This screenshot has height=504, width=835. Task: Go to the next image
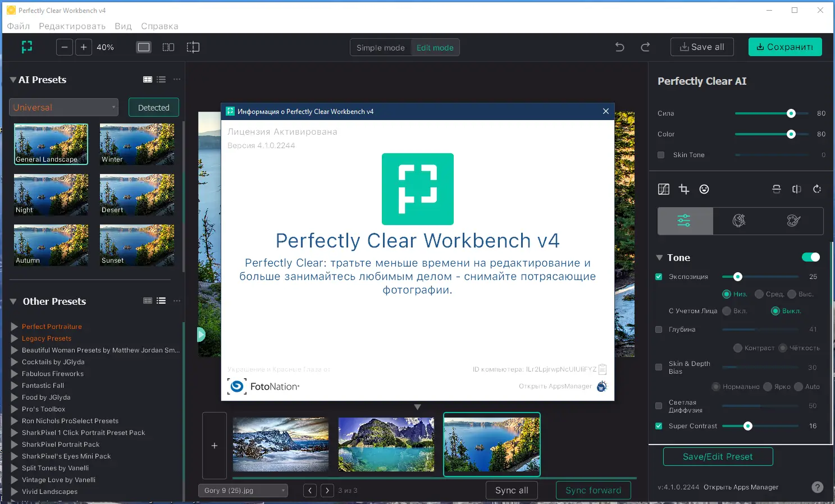(x=327, y=491)
